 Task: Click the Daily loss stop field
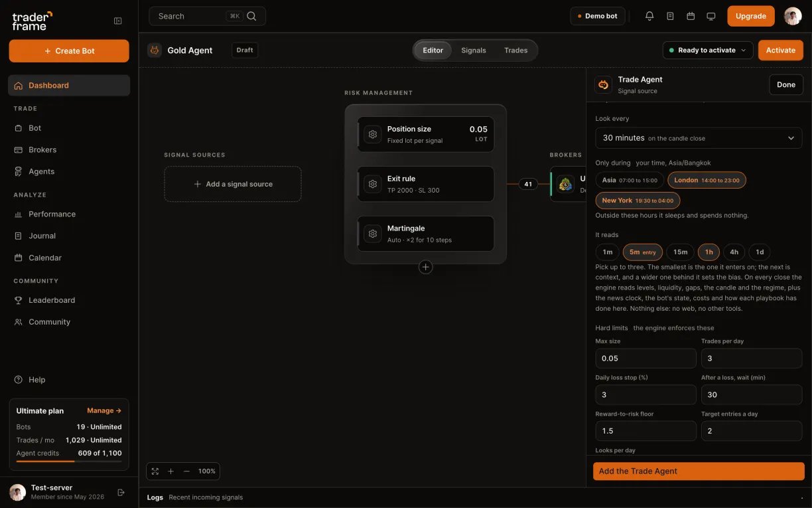coord(646,394)
